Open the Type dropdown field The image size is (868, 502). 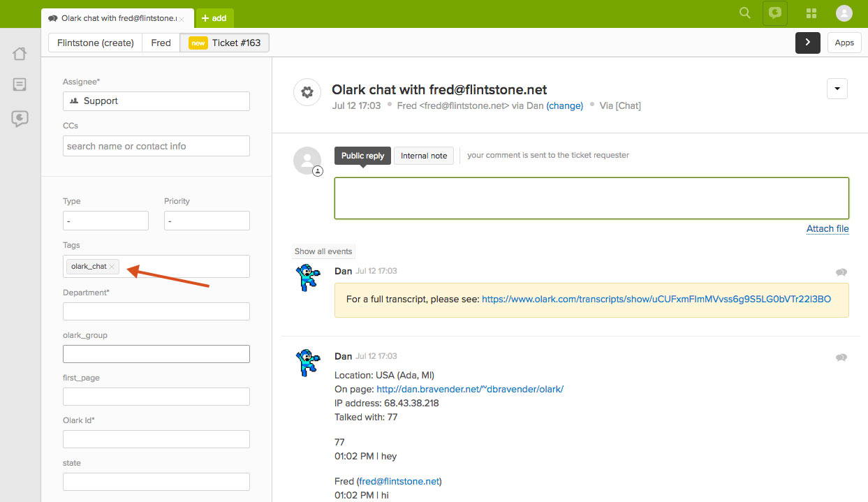105,221
